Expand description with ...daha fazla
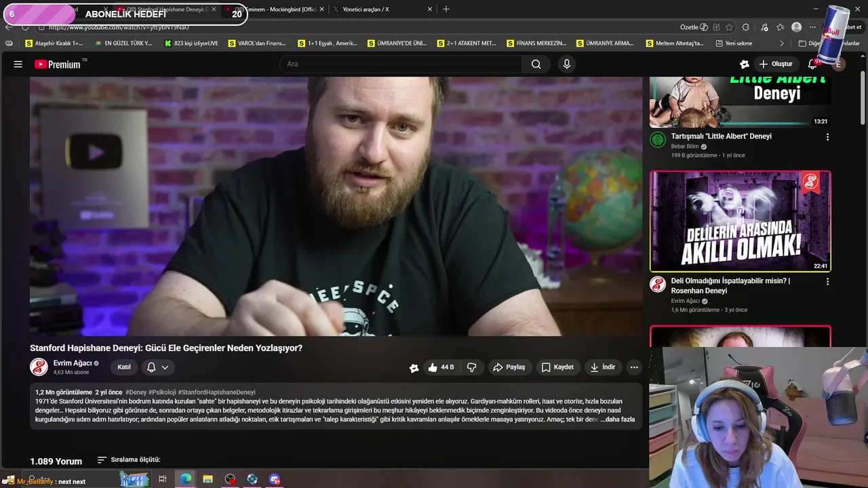This screenshot has width=868, height=488. point(618,420)
